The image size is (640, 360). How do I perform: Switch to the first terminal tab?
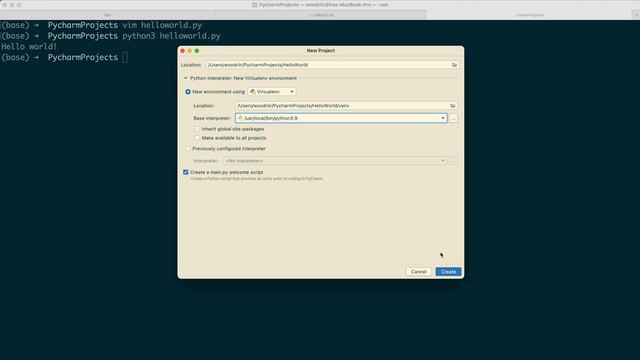coord(107,15)
